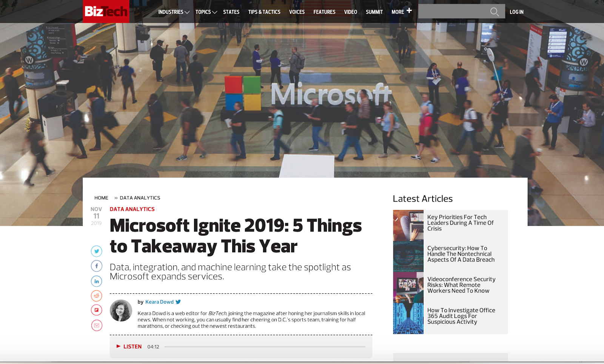
Task: Open Keara Dowd's Twitter bird icon
Action: (x=178, y=302)
